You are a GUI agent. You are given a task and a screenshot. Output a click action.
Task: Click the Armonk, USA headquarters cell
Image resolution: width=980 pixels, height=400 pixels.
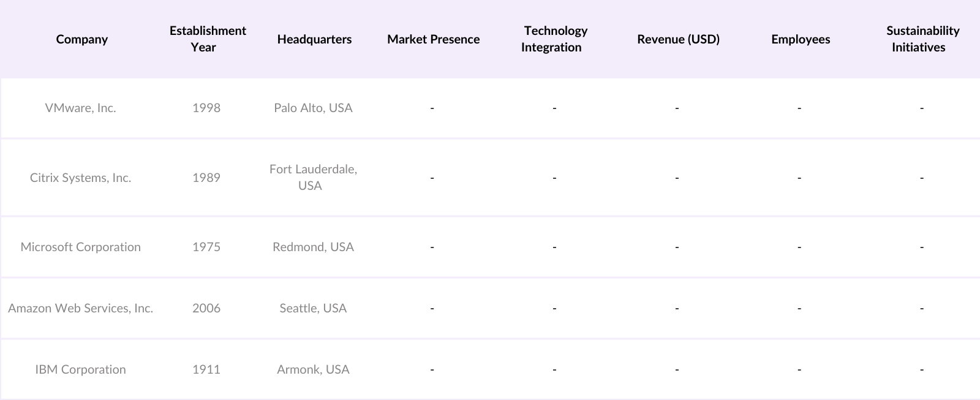pos(313,369)
